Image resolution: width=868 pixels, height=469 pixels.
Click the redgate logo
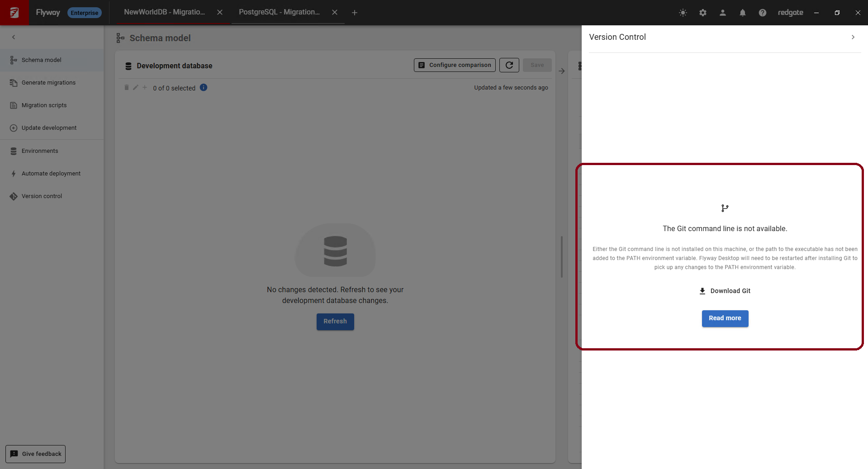click(791, 13)
